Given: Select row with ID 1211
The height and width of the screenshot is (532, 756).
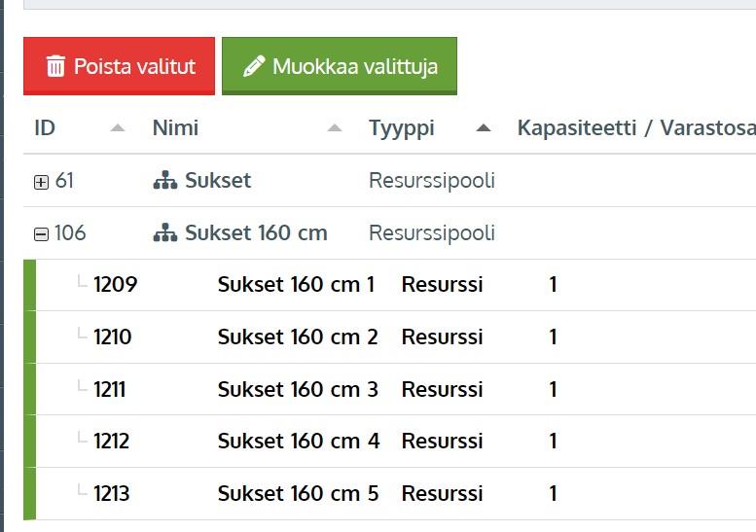Looking at the screenshot, I should 389,389.
